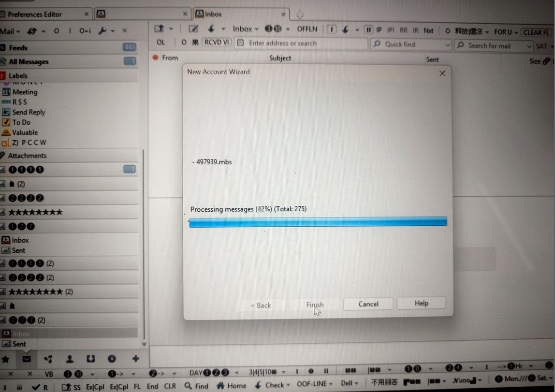
Task: Click the Processing messages progress bar
Action: pyautogui.click(x=318, y=222)
